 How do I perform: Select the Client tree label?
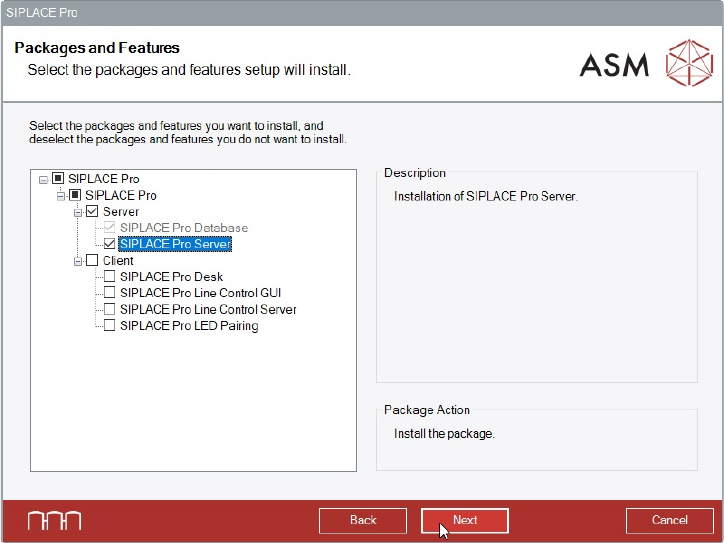(118, 260)
